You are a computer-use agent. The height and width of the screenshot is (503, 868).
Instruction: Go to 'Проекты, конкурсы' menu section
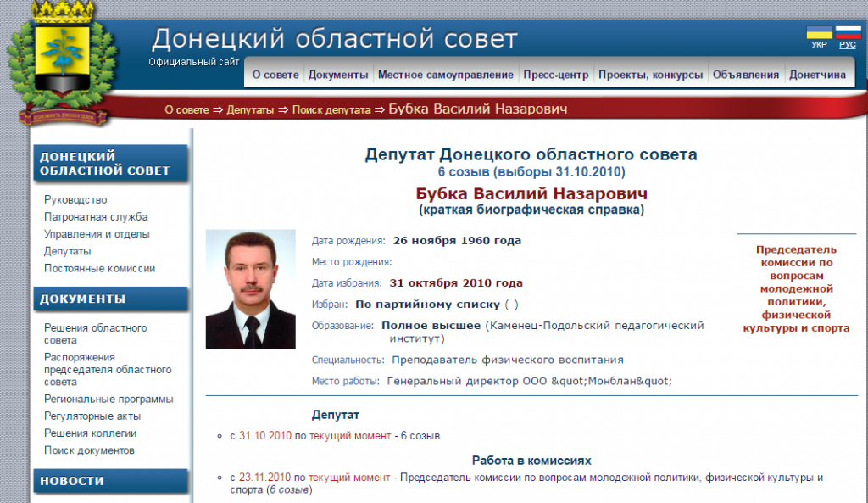[x=650, y=75]
